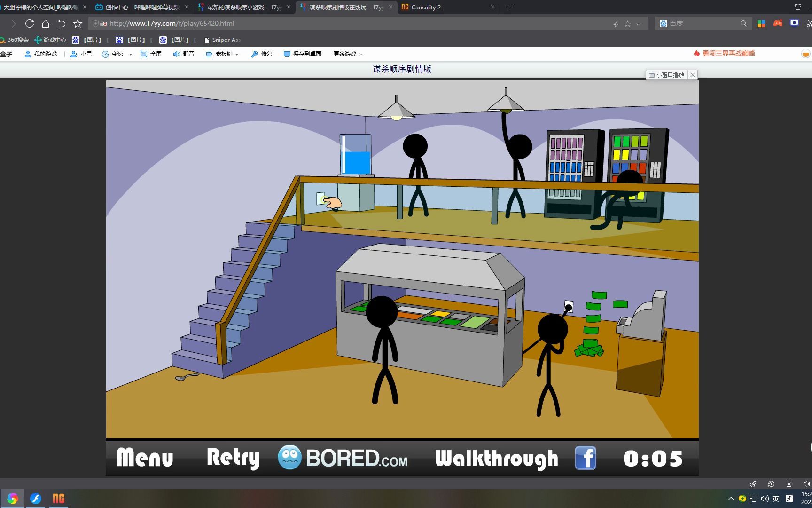
Task: Open the colorful browser icon in taskbar
Action: coord(13,499)
